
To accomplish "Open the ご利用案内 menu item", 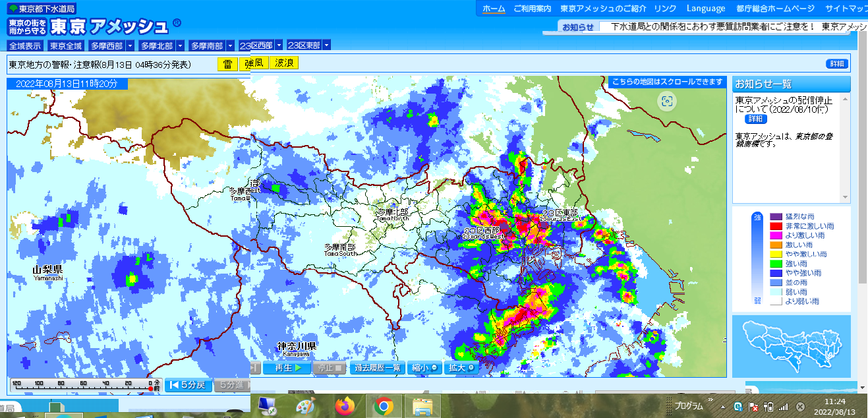I will click(533, 9).
